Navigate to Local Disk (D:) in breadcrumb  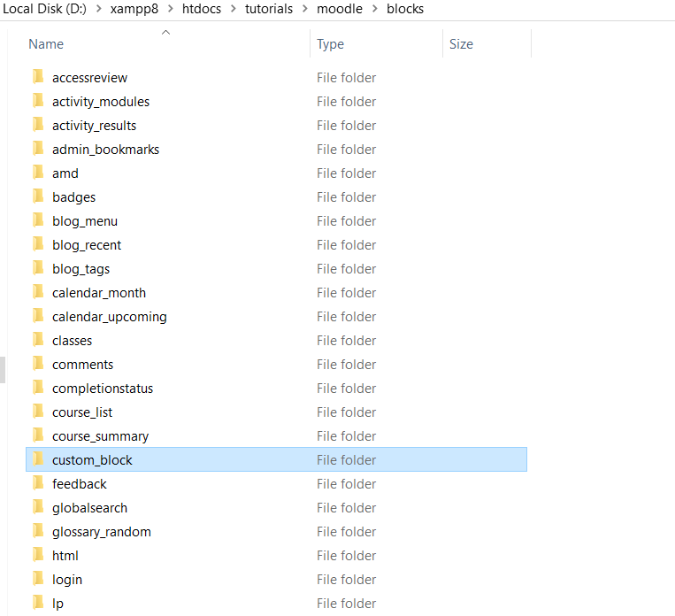[44, 9]
